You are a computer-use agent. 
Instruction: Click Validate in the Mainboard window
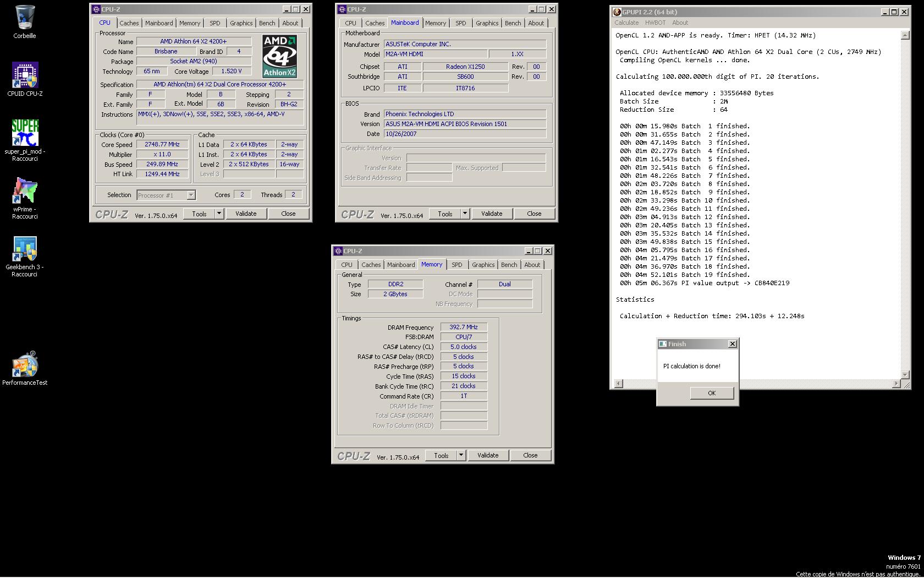pyautogui.click(x=492, y=214)
